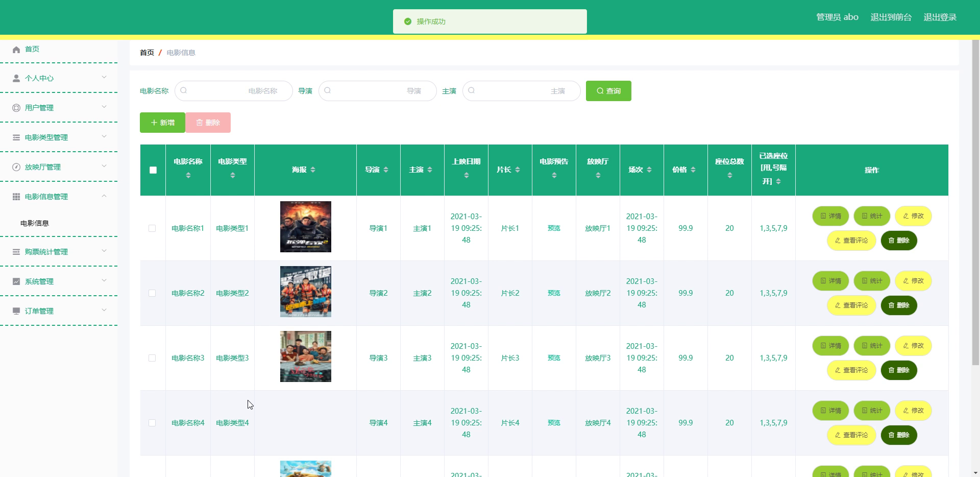Click the home icon in sidebar

coord(16,50)
